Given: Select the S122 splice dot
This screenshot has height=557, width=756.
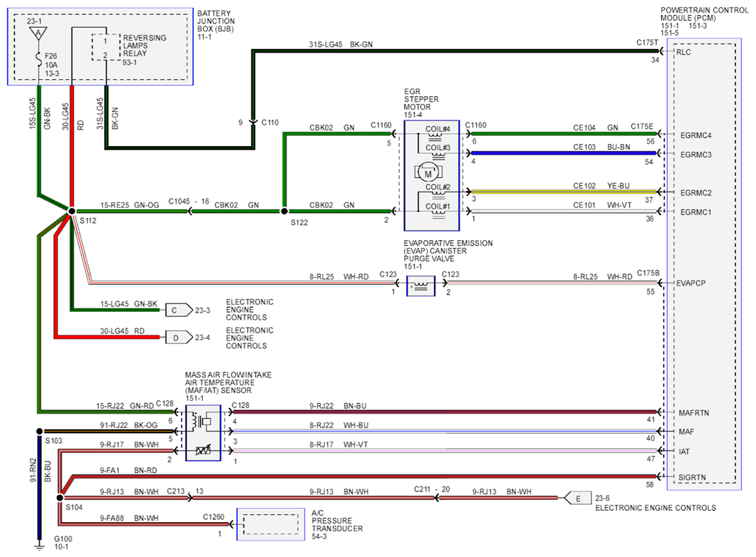Looking at the screenshot, I should (x=284, y=211).
